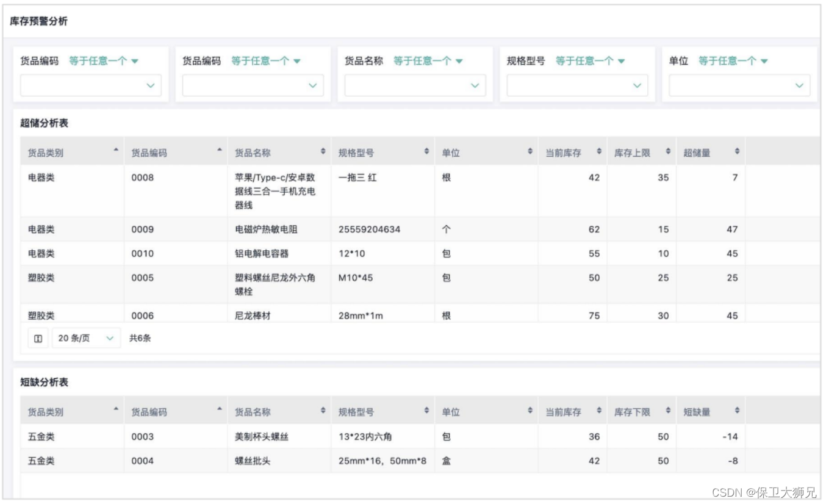Open the page-jump icon next to pagination
826x504 pixels.
pos(37,337)
